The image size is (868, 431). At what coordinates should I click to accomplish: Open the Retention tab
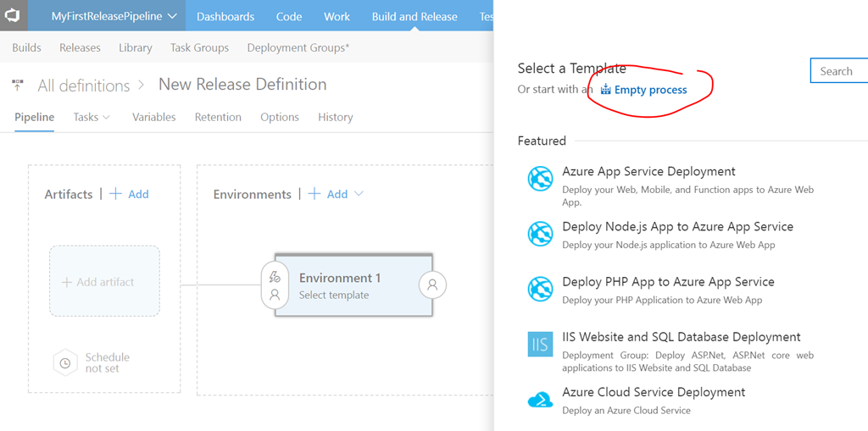pos(218,118)
